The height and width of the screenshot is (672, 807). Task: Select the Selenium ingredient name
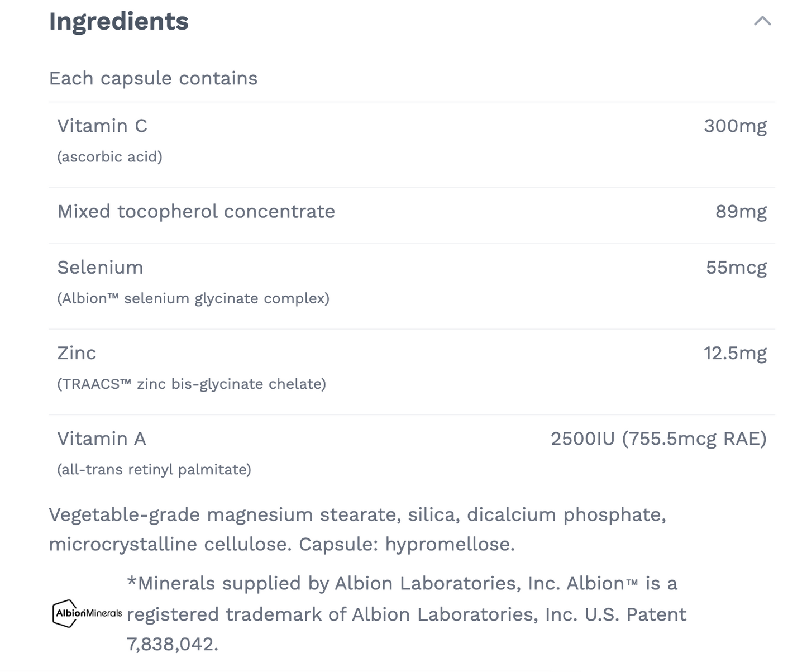point(100,267)
